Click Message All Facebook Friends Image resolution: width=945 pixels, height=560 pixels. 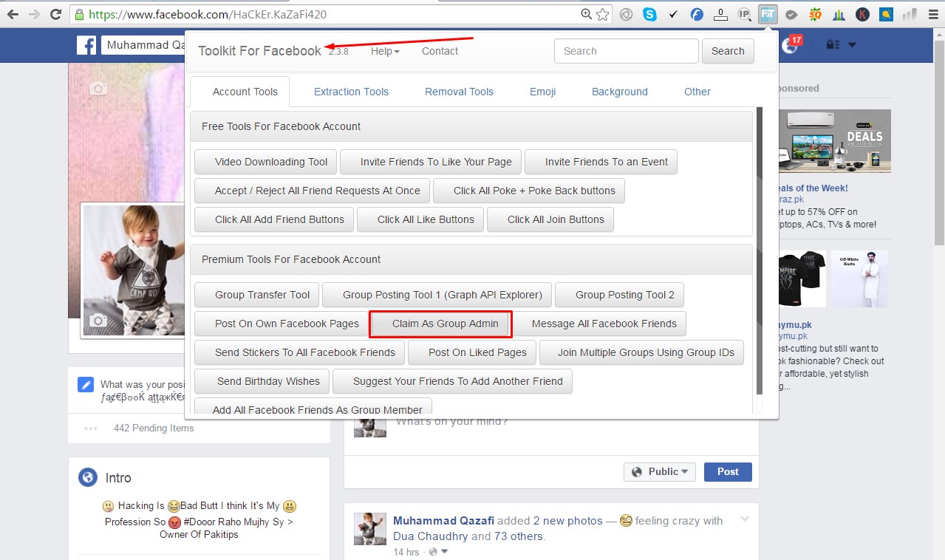coord(598,324)
